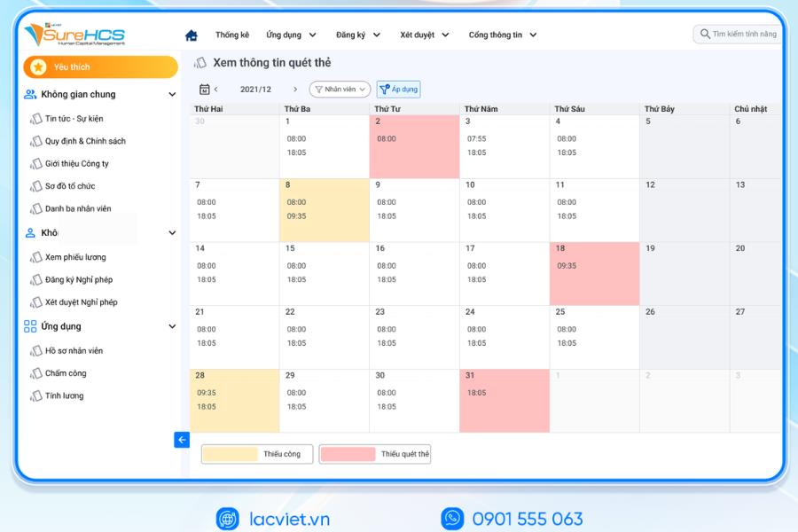Select Xem phiếu lương in sidebar
This screenshot has height=532, width=798.
[75, 257]
